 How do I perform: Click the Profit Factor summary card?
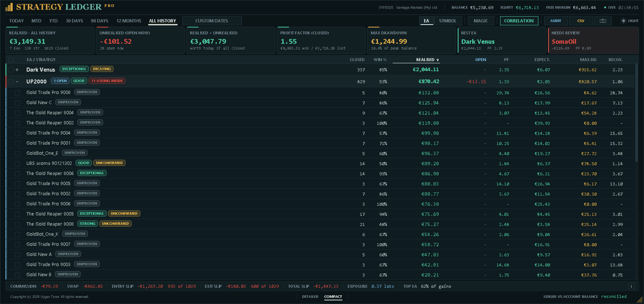[321, 40]
